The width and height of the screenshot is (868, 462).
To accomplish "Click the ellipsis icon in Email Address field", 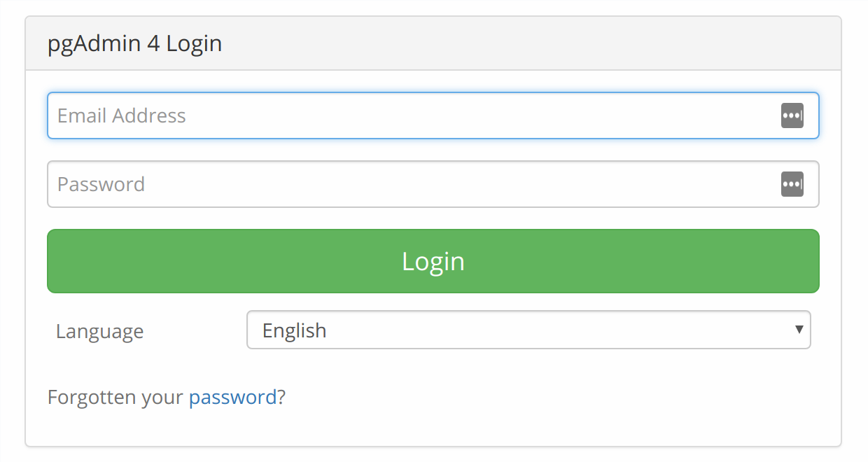I will [x=792, y=115].
